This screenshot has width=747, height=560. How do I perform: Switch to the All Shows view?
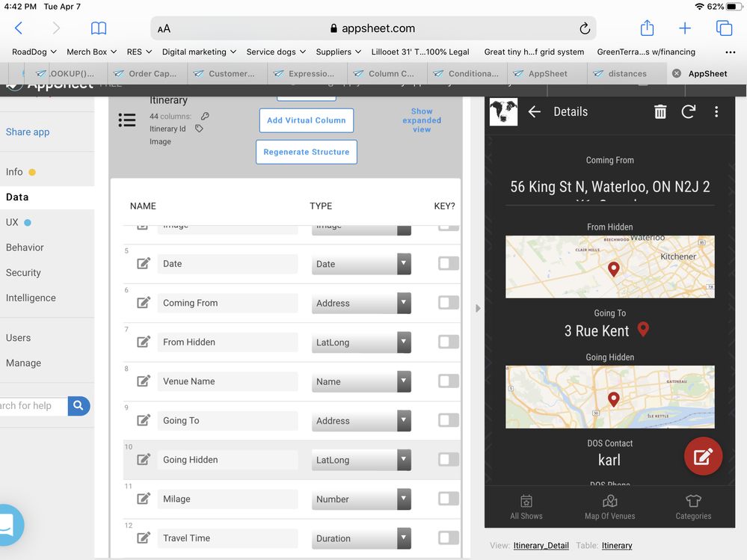tap(526, 507)
